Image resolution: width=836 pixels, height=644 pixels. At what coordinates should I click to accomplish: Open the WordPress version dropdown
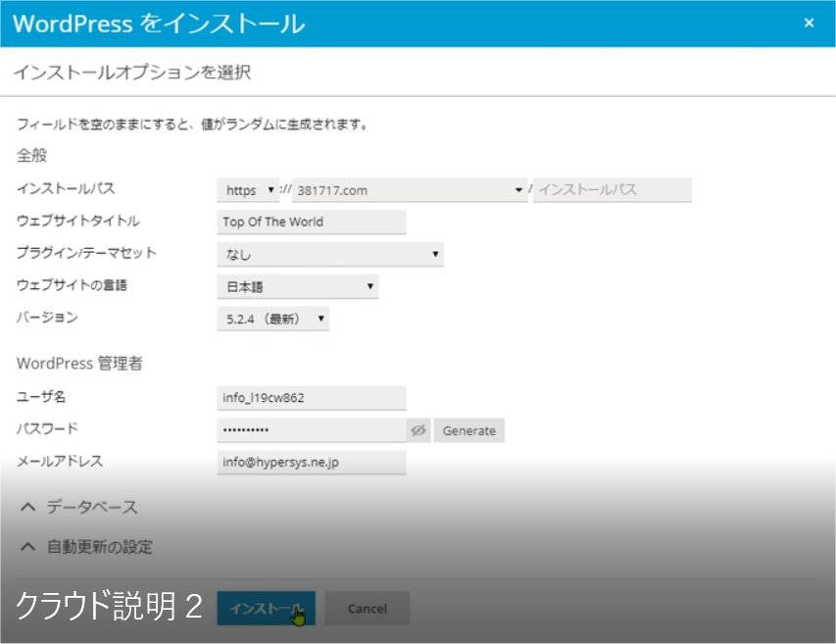(273, 319)
